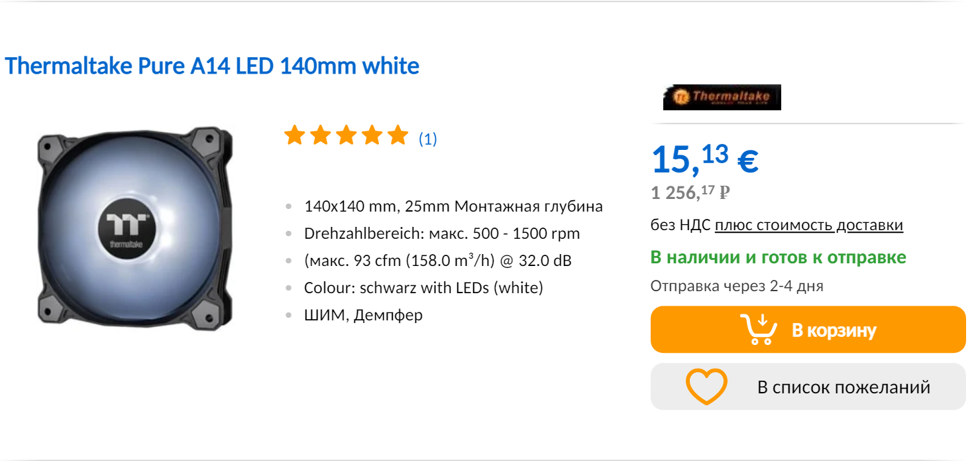This screenshot has width=980, height=461.
Task: Open the Thermaltake Pure A14 LED title link
Action: point(212,66)
